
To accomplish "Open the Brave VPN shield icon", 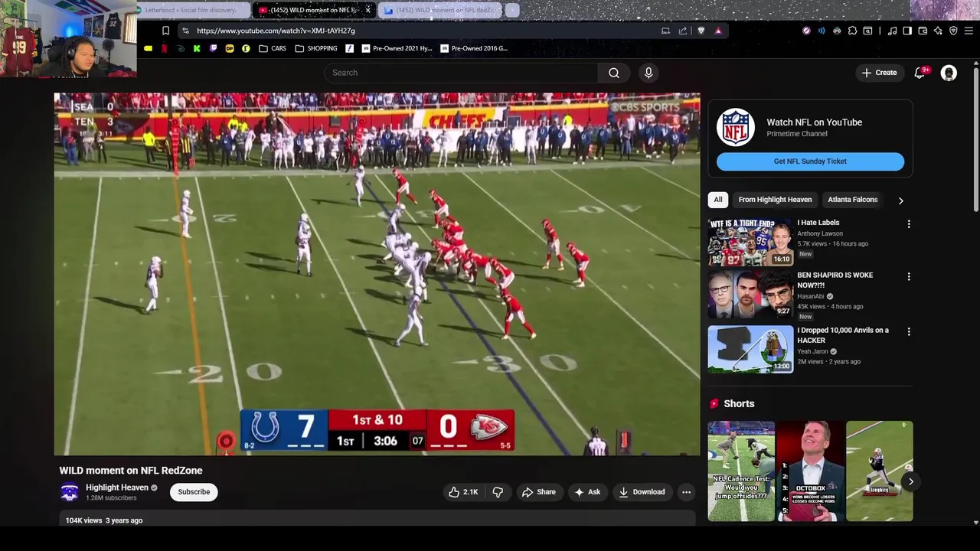I will pyautogui.click(x=953, y=31).
